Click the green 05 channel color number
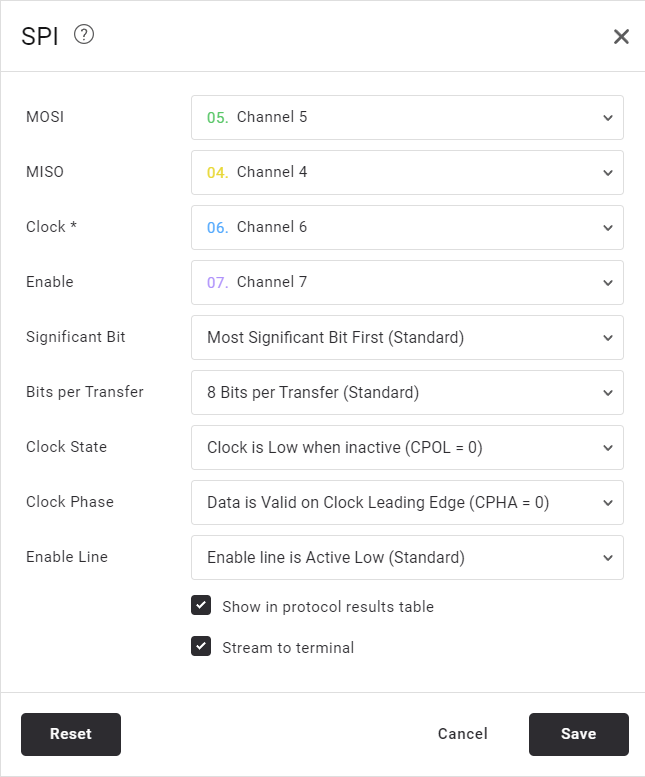The image size is (645, 777). click(x=217, y=118)
